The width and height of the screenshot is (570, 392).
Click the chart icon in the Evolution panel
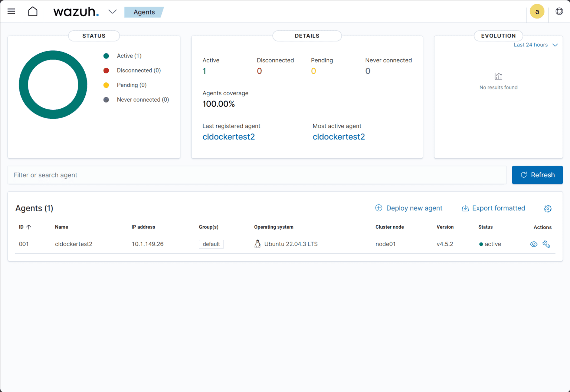(x=498, y=76)
